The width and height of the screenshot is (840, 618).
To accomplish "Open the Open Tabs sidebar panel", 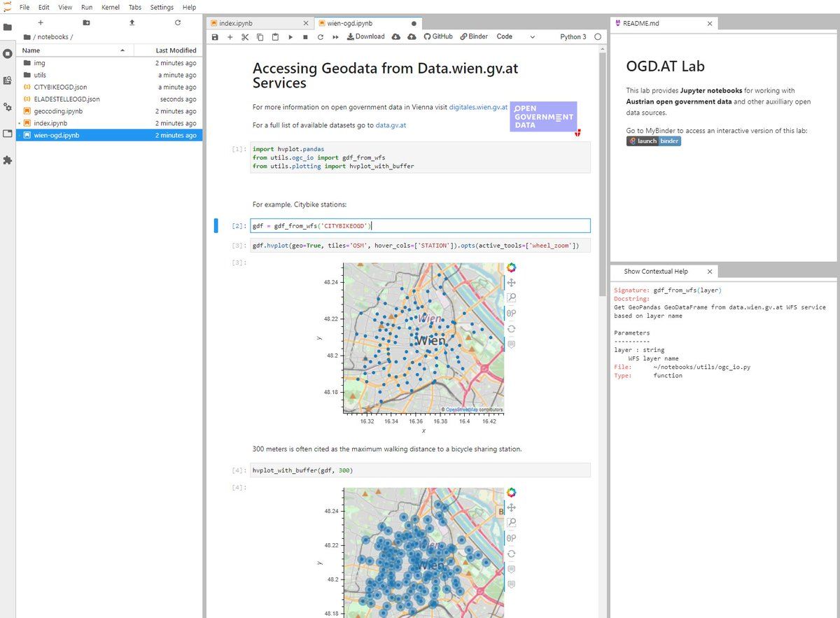I will (x=8, y=134).
